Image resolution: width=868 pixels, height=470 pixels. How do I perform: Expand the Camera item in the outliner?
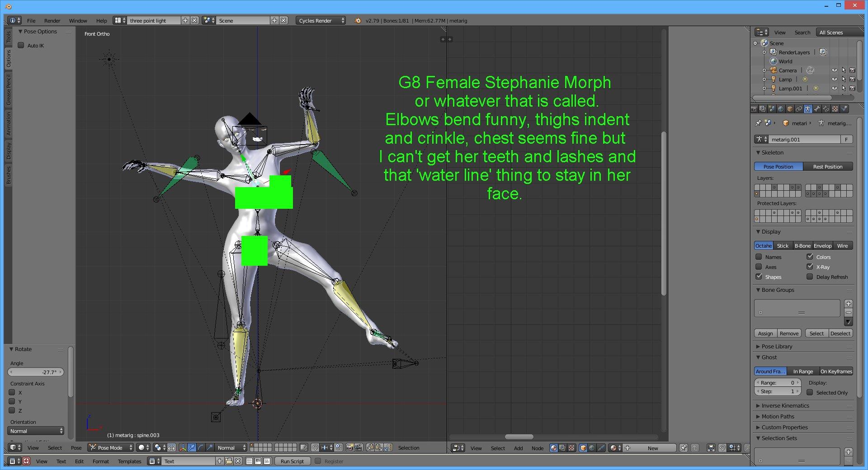point(764,70)
